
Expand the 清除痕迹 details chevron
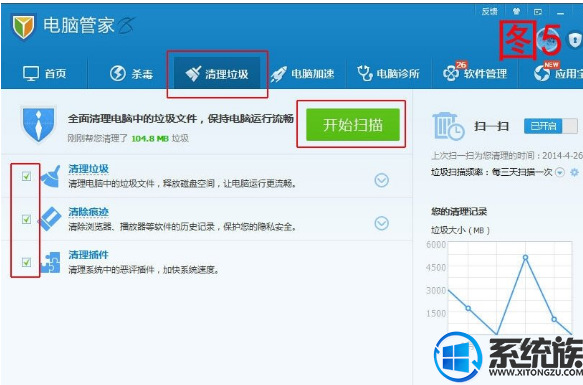381,223
